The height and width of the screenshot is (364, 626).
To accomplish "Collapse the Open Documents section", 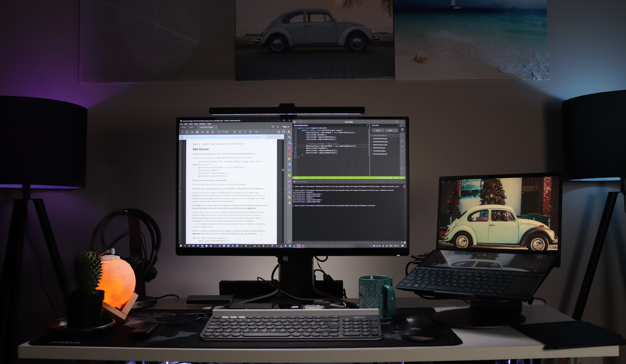I will [372, 135].
